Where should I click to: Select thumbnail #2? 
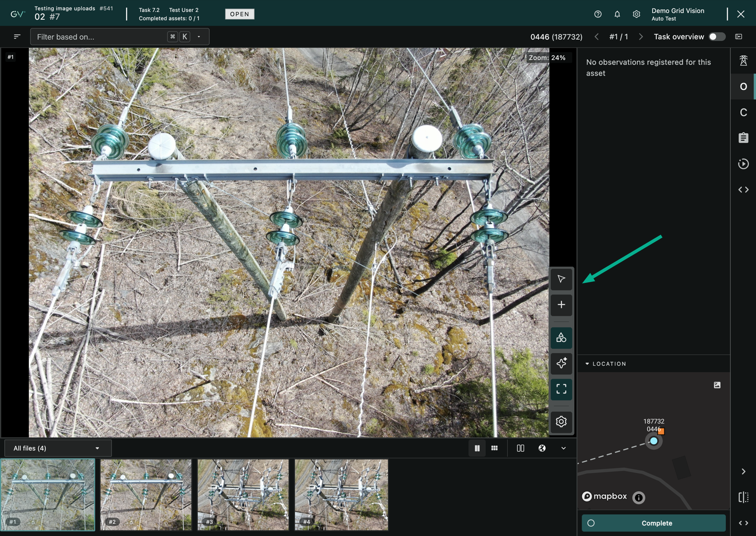(146, 494)
